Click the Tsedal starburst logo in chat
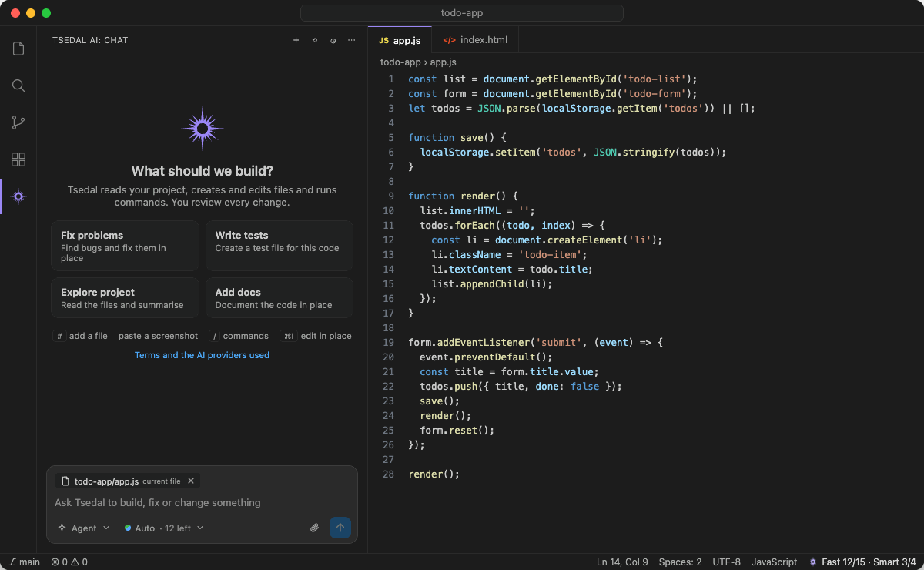Screen dimensions: 924x570 (203, 128)
